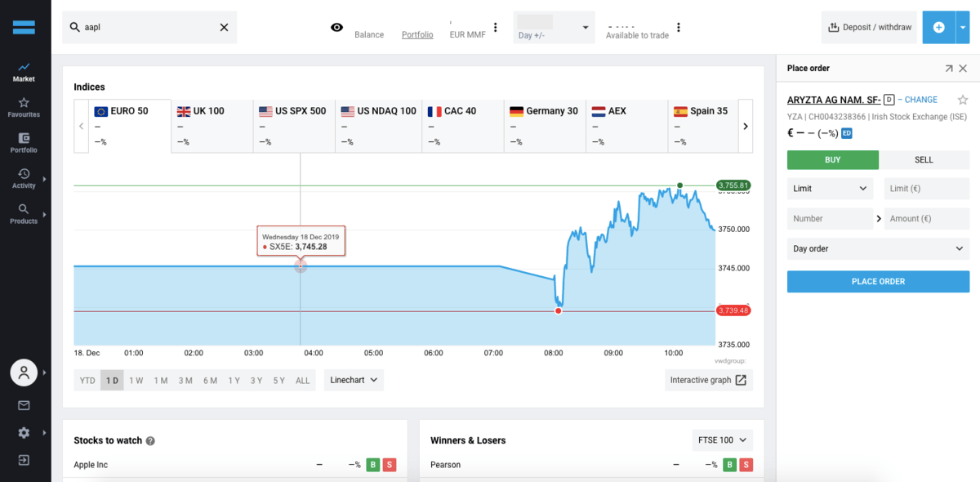Switch chart range to 1W
The height and width of the screenshot is (482, 980).
point(136,381)
